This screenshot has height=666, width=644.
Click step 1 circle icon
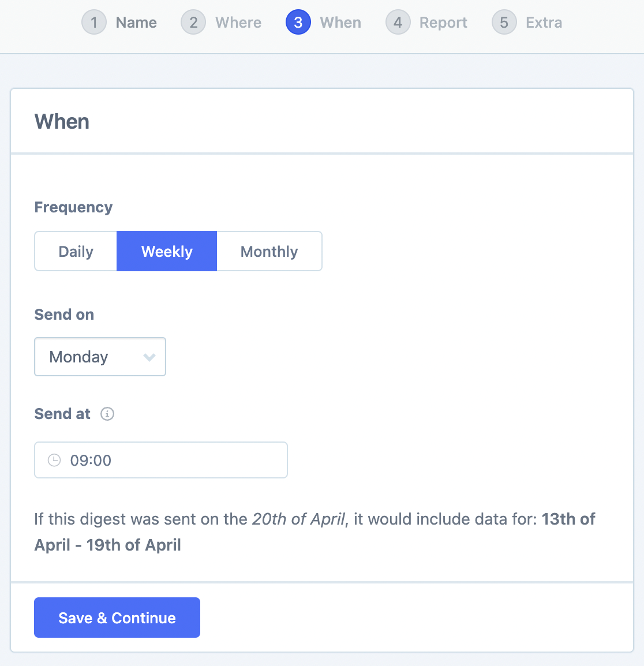[94, 23]
